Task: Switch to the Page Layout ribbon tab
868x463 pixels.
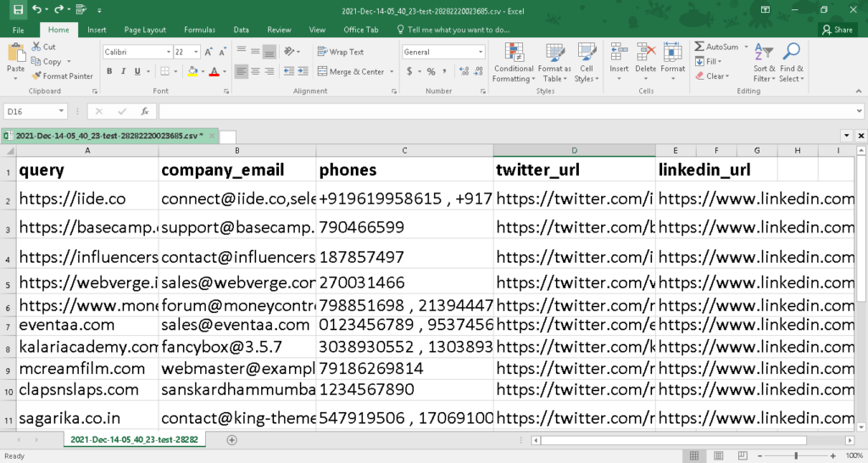Action: (x=145, y=30)
